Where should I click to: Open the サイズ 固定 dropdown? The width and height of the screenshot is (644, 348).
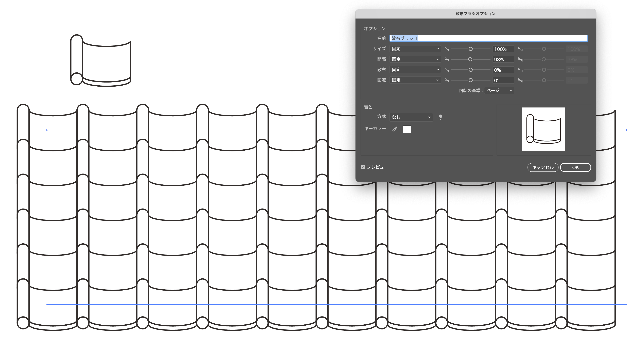tap(415, 49)
